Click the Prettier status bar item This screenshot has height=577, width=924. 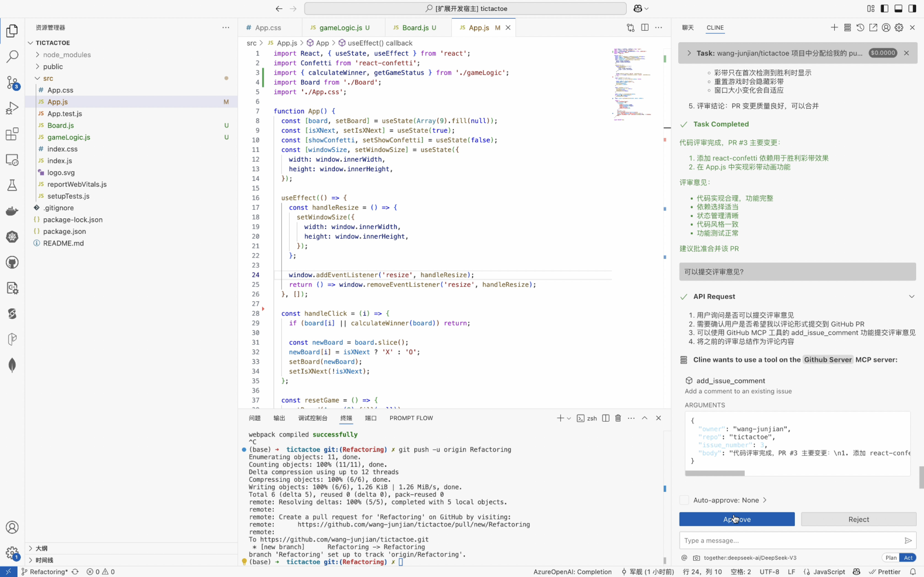[x=885, y=572]
